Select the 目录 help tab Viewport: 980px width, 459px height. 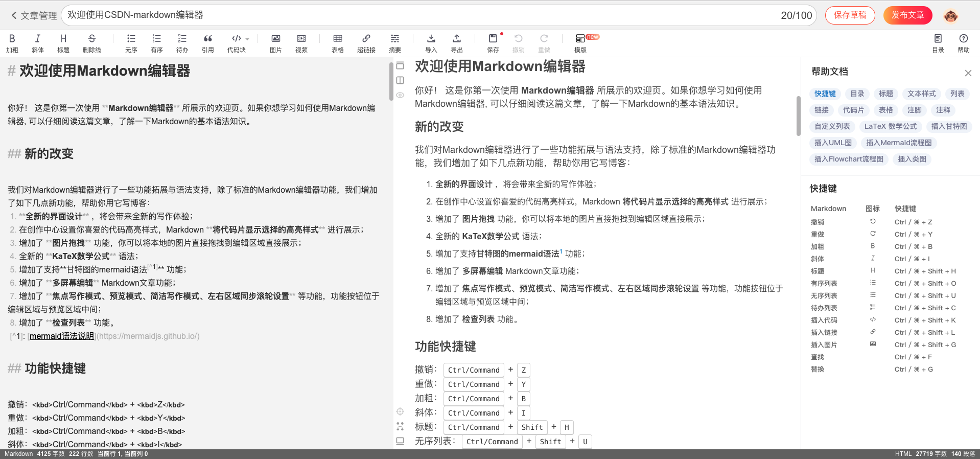pyautogui.click(x=857, y=94)
